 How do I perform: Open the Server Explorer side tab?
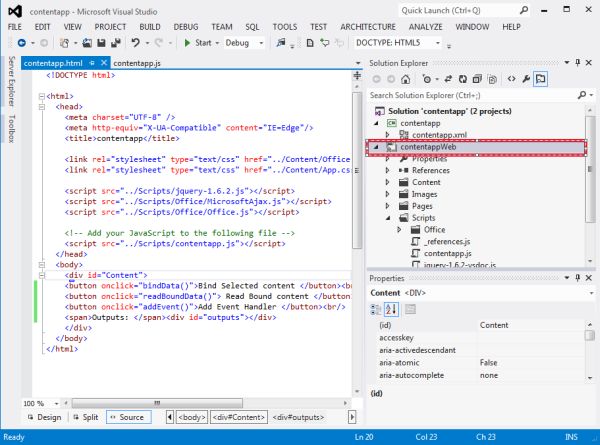pyautogui.click(x=11, y=81)
